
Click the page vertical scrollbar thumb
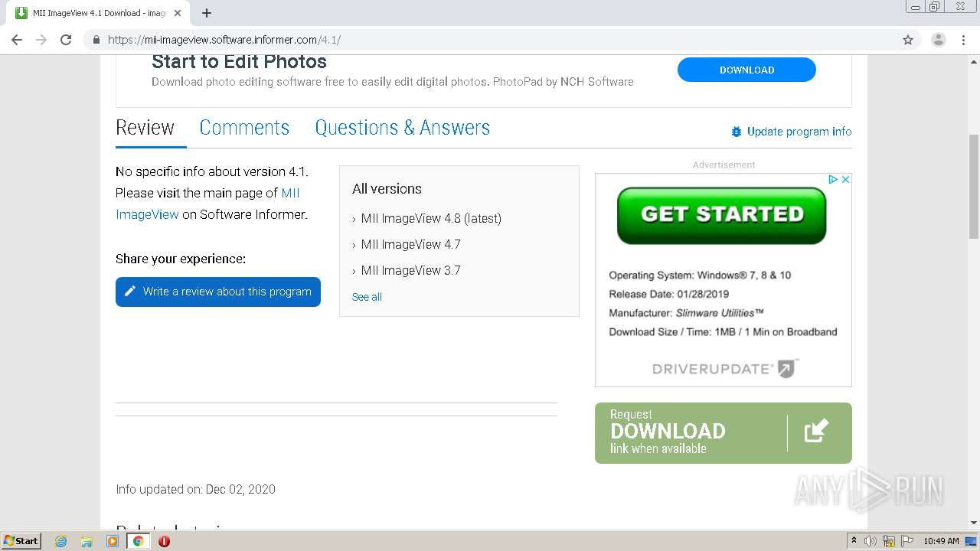coord(974,187)
